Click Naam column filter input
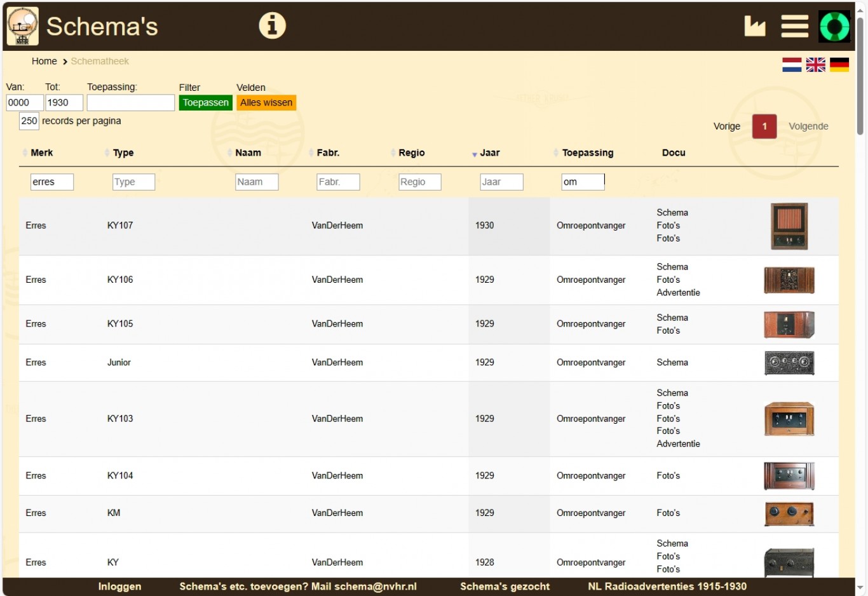 point(257,182)
